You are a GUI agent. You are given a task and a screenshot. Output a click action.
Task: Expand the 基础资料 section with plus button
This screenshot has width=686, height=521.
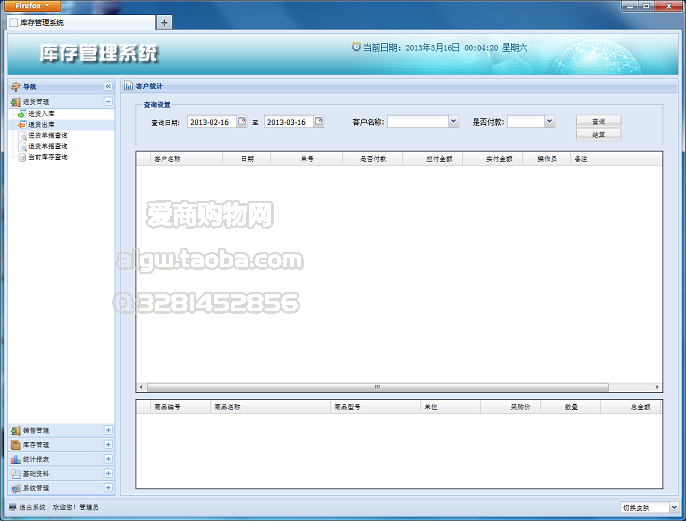tap(108, 473)
